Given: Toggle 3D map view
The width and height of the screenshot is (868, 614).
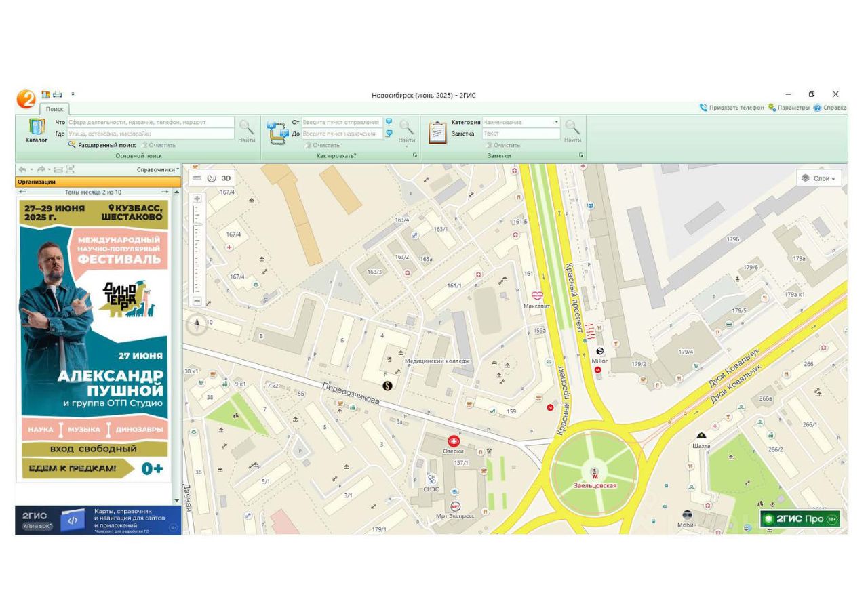Looking at the screenshot, I should pyautogui.click(x=226, y=178).
